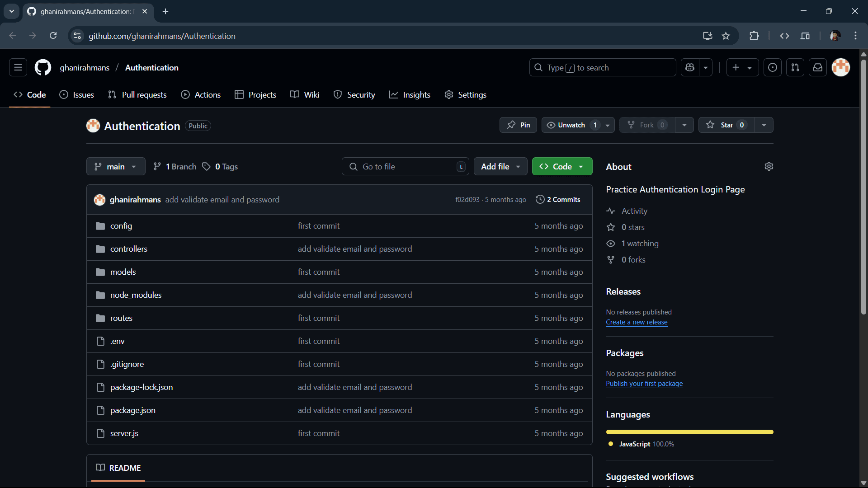
Task: Click the JavaScript language bar
Action: (690, 432)
